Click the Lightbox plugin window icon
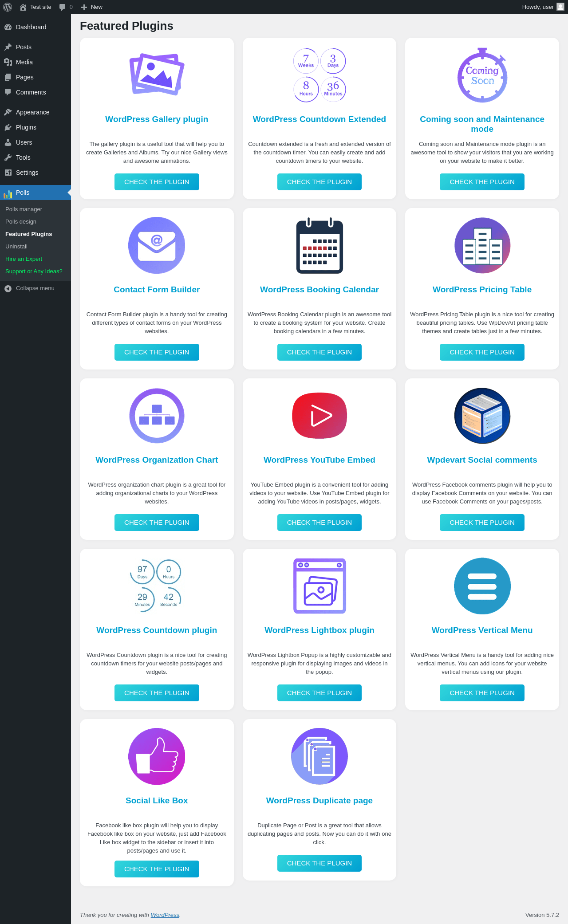This screenshot has width=568, height=924. [x=319, y=586]
